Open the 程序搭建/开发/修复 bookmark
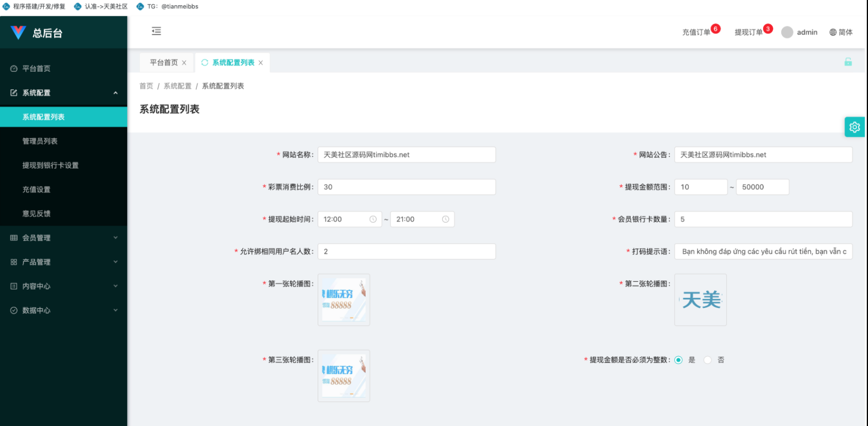The height and width of the screenshot is (426, 868). click(34, 6)
